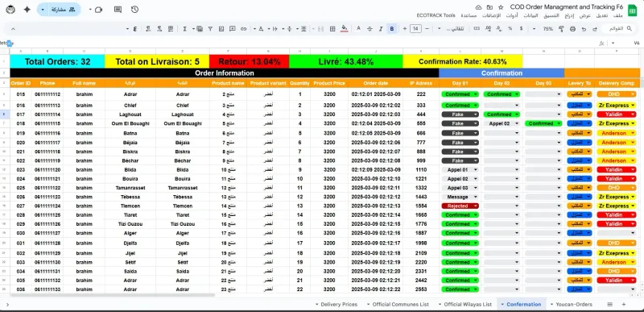Open the zoom 75% dropdown
This screenshot has height=312, width=644.
point(543,29)
